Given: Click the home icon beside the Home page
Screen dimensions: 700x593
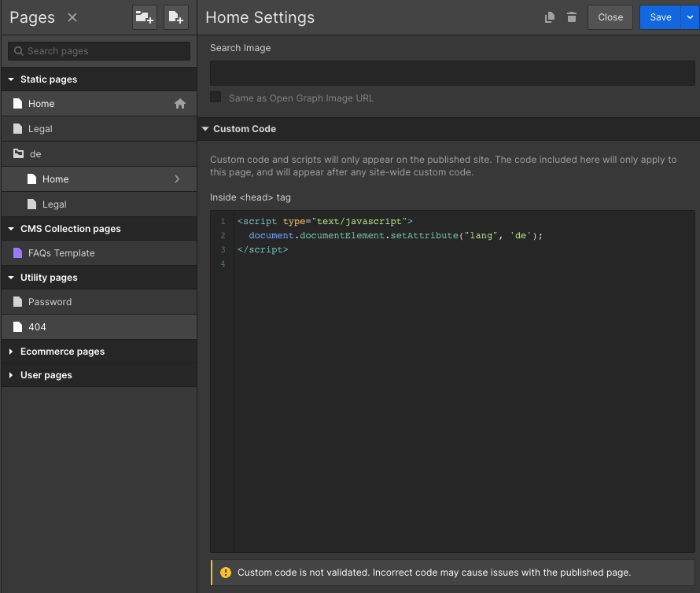Looking at the screenshot, I should pyautogui.click(x=180, y=104).
